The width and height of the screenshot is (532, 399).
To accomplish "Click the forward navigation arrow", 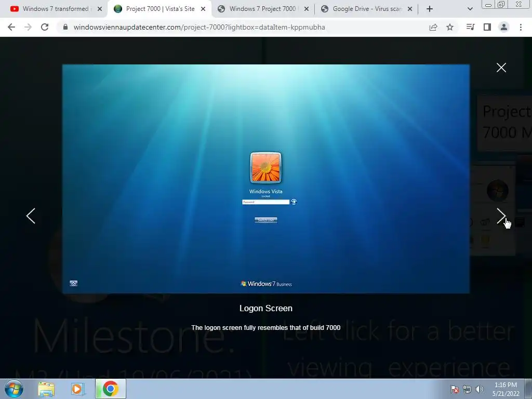I will [x=28, y=27].
